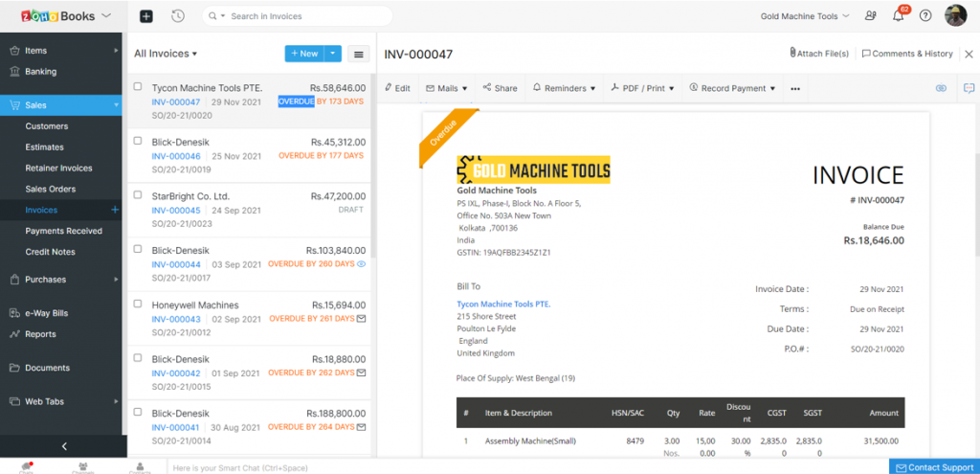Click the invoice list hamburger menu icon

click(x=359, y=54)
